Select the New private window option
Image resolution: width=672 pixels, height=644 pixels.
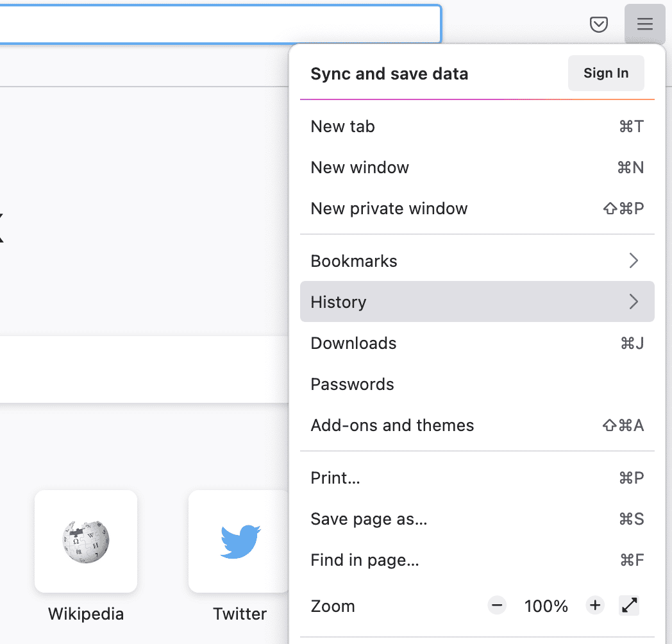pyautogui.click(x=389, y=208)
